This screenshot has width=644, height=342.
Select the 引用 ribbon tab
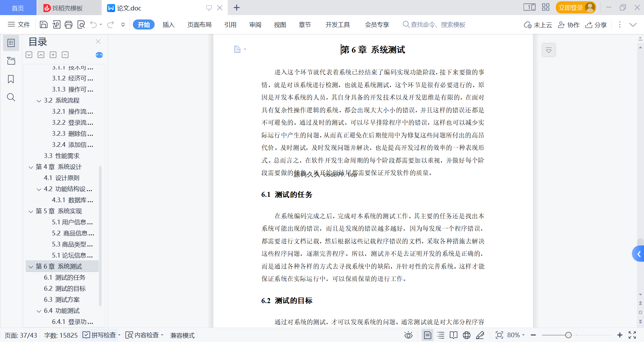230,24
